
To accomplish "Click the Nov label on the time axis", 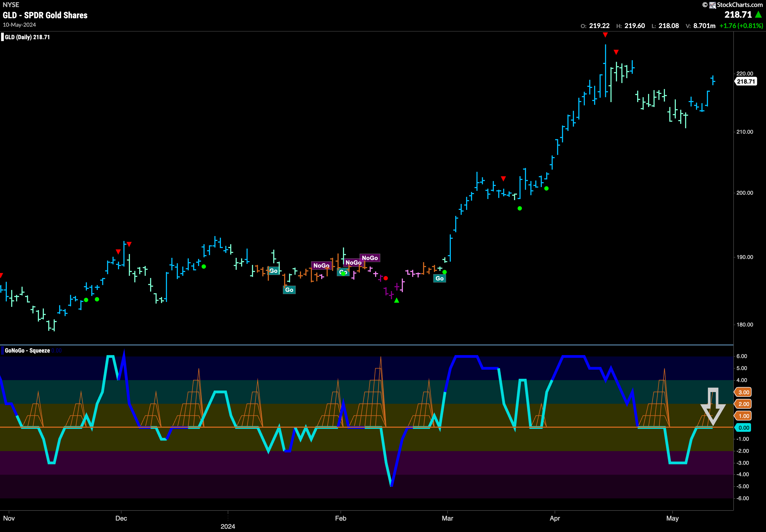I will click(x=9, y=518).
